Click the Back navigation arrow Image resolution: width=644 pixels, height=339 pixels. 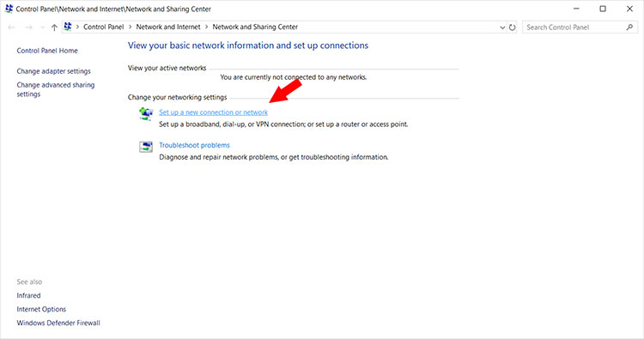click(11, 27)
